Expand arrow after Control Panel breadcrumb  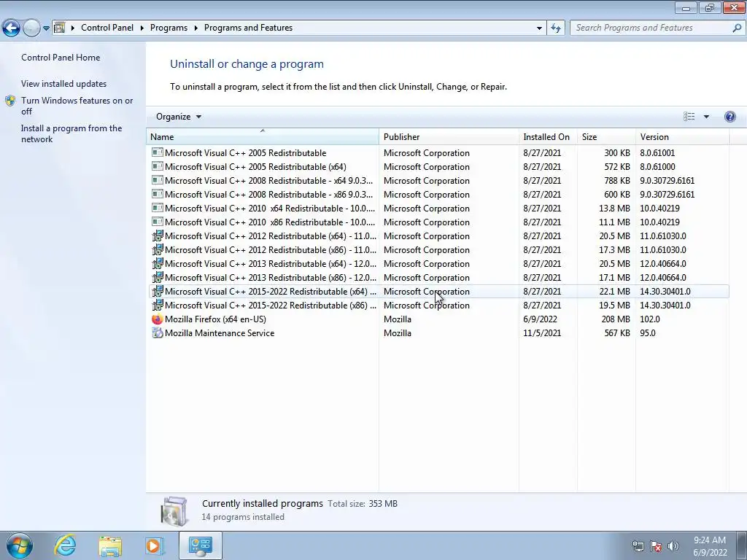pyautogui.click(x=142, y=28)
